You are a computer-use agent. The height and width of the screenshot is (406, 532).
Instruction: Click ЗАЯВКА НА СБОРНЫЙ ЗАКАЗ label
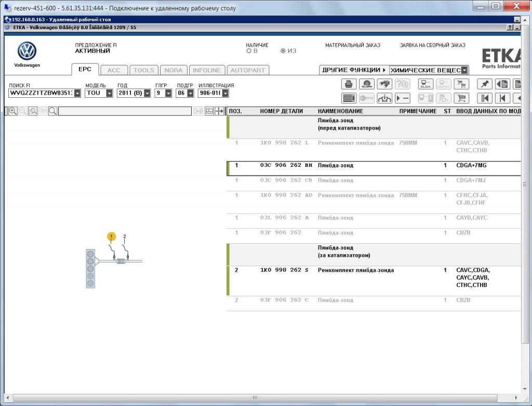click(x=433, y=45)
